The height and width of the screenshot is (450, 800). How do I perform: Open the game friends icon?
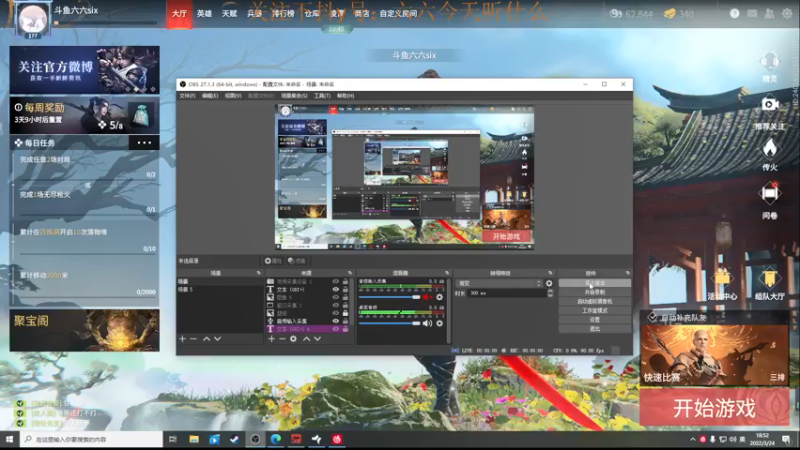(769, 14)
